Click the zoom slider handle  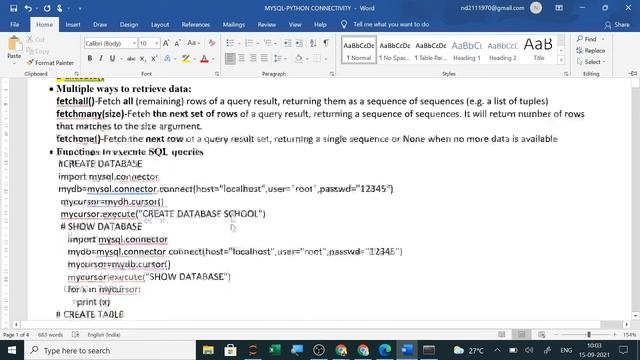point(589,335)
